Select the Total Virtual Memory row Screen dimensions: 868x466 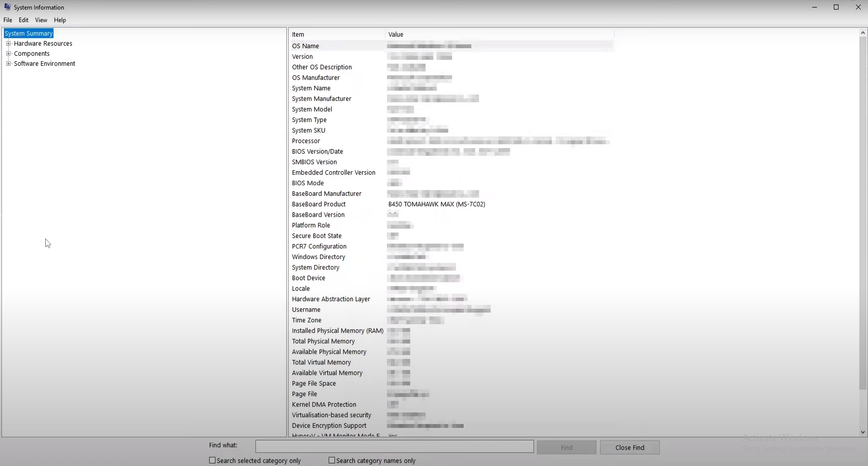[x=452, y=363]
